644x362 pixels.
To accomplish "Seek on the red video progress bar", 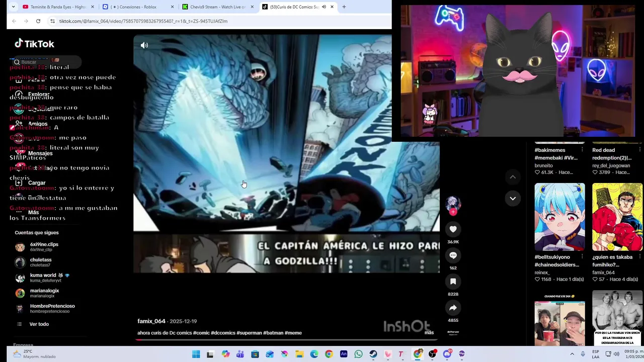I will click(286, 340).
